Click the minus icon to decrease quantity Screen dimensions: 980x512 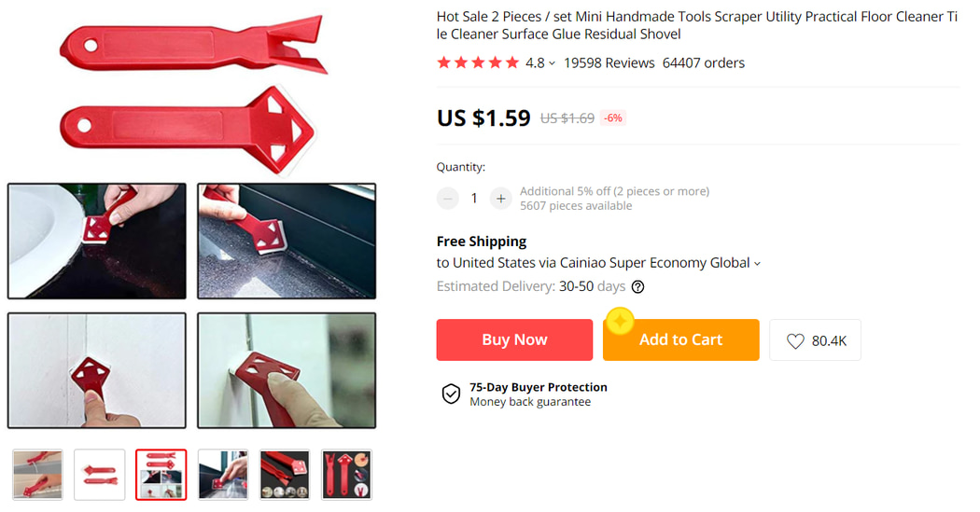tap(448, 198)
